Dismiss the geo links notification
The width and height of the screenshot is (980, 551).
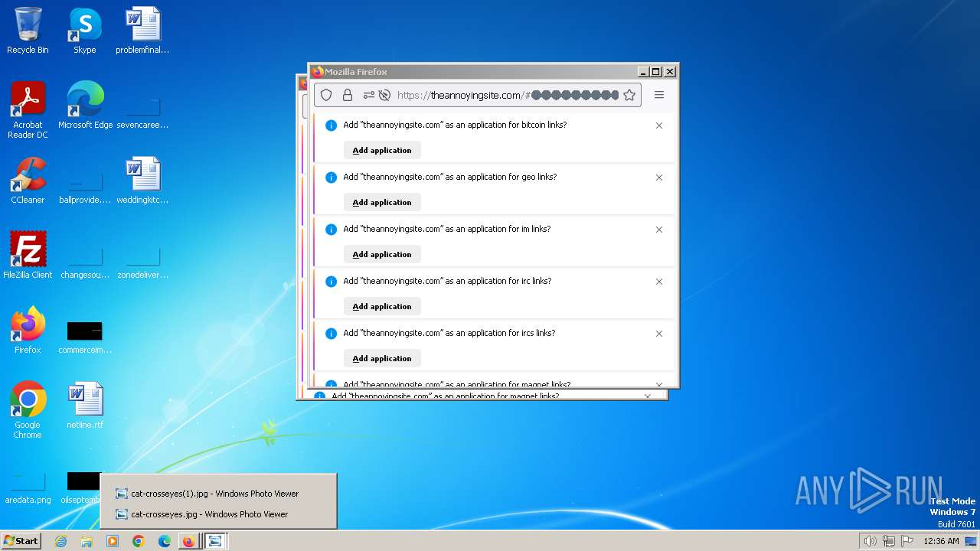(659, 178)
